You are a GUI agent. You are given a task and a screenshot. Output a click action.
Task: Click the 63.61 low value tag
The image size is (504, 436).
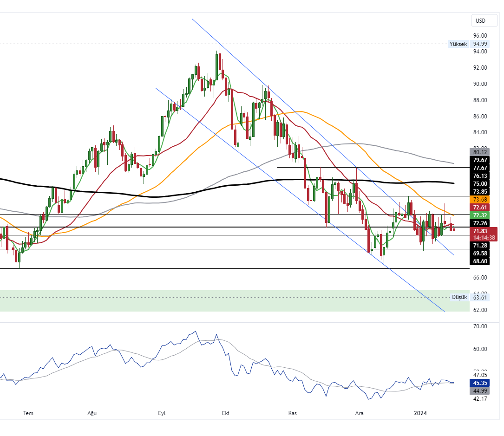coord(480,297)
